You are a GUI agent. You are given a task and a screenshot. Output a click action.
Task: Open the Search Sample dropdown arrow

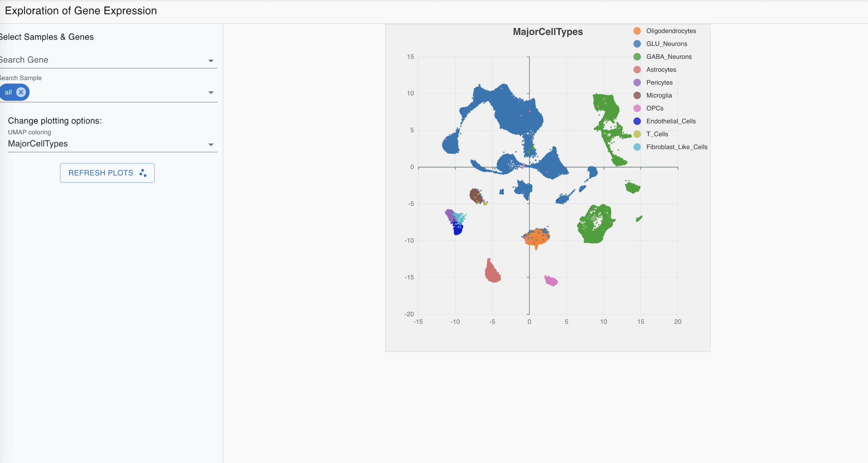click(210, 92)
